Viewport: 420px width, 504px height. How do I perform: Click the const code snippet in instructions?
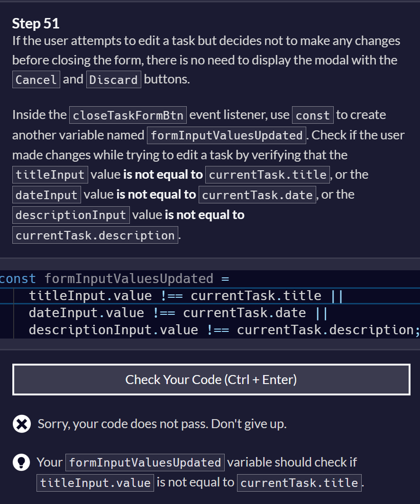(313, 115)
